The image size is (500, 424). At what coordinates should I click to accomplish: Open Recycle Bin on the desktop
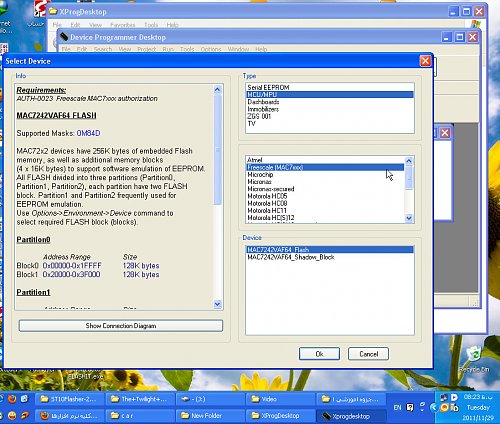coord(474,359)
